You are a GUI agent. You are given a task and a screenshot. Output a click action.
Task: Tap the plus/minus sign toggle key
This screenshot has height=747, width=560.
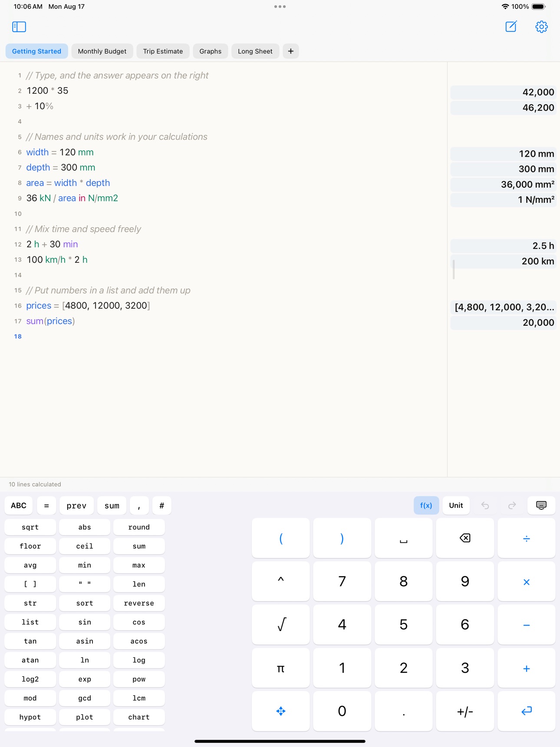point(465,711)
